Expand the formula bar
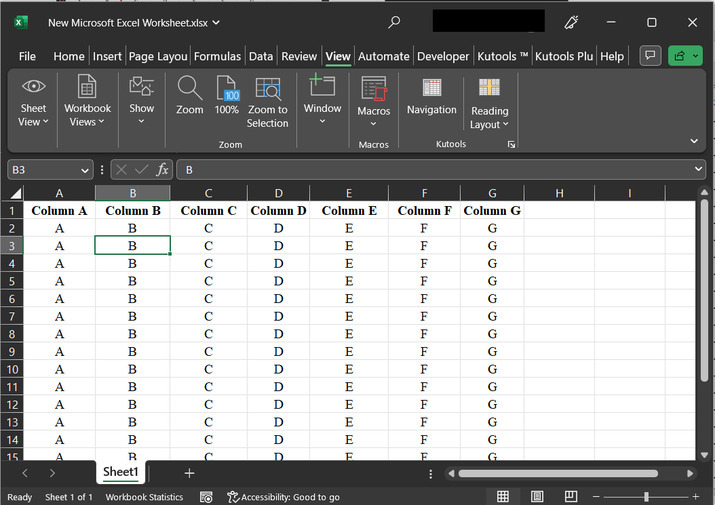Image resolution: width=715 pixels, height=505 pixels. click(698, 169)
